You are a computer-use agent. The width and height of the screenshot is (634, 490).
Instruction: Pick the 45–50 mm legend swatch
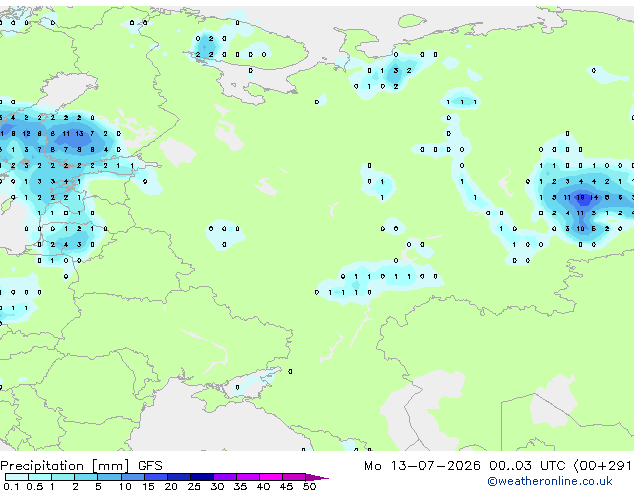294,477
